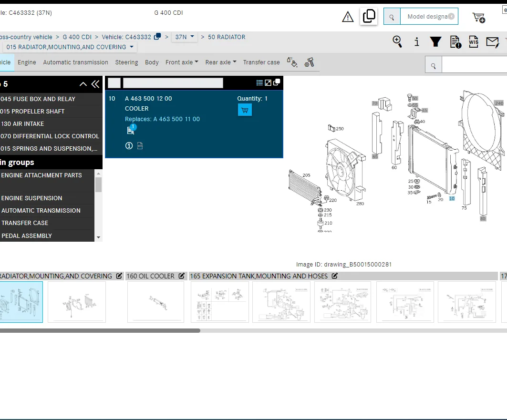Click callout 205 condenser in the drawing
Screen dimensions: 507x420
click(x=306, y=175)
